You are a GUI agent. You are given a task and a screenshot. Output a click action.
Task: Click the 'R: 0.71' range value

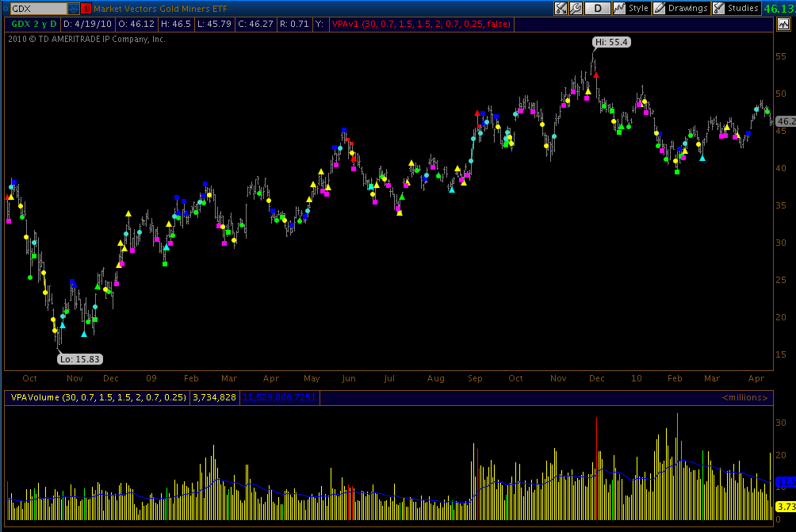pyautogui.click(x=294, y=24)
